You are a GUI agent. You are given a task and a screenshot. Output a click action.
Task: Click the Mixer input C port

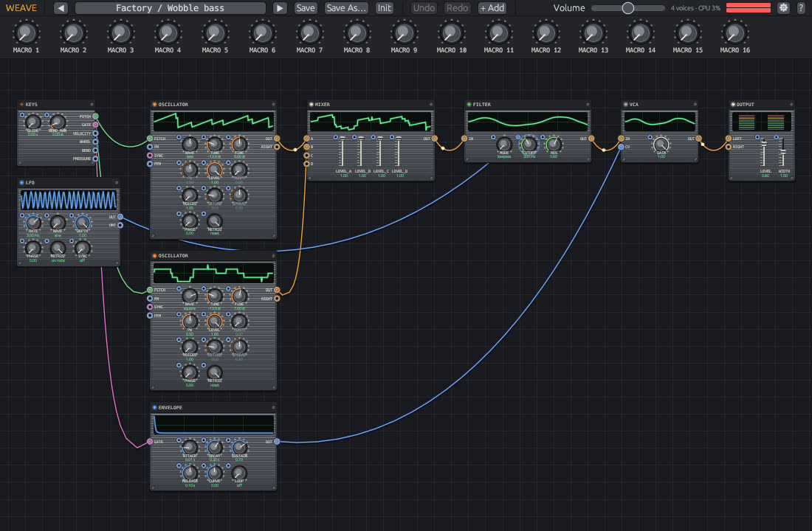[306, 156]
